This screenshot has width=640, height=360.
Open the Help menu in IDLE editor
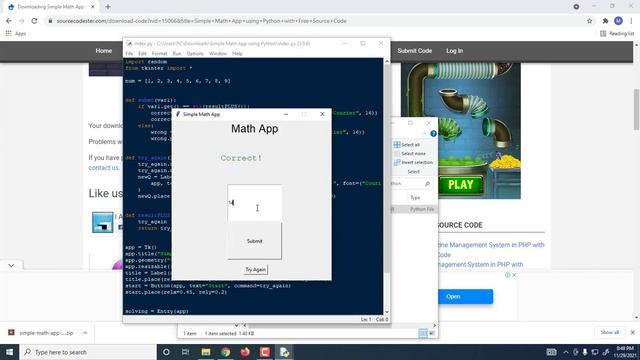tap(237, 53)
